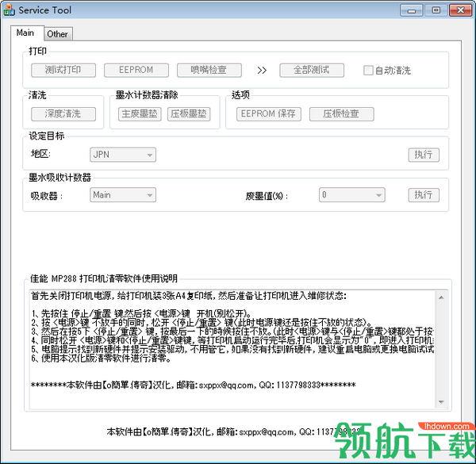Maximize the Service Tool window
This screenshot has width=476, height=464.
point(436,10)
